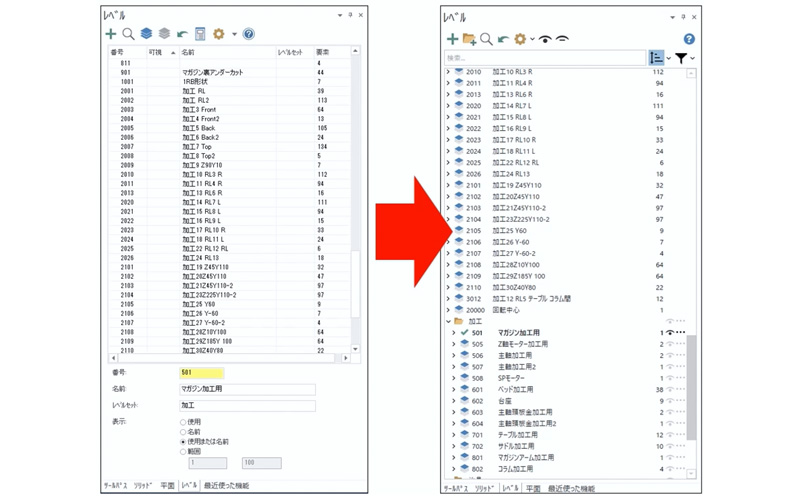Collapse the 加工 folder in right tree

(x=448, y=321)
